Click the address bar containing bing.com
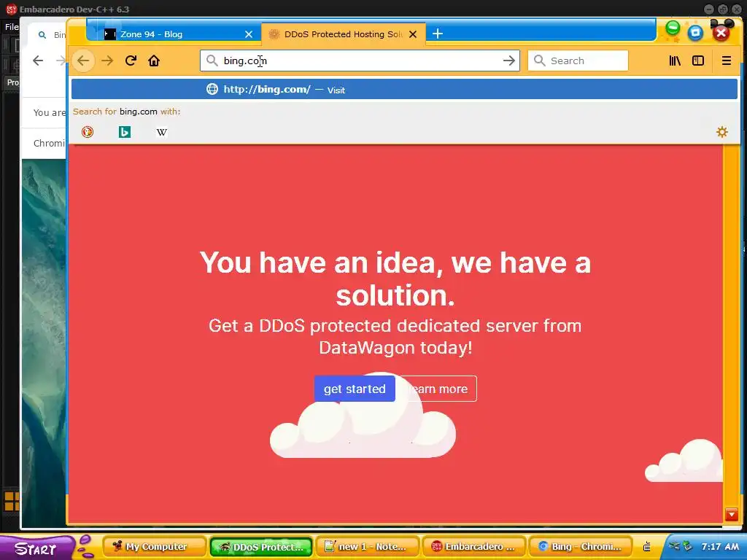 360,61
